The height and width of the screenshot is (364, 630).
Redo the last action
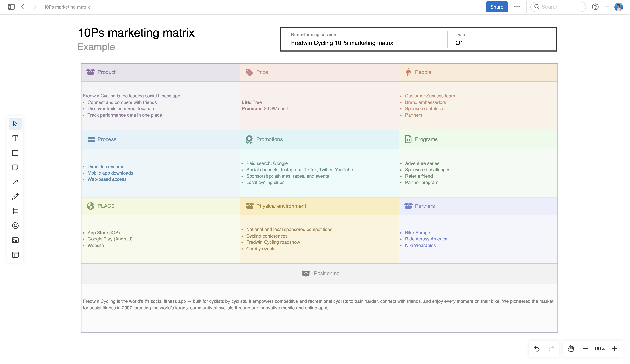pos(551,348)
